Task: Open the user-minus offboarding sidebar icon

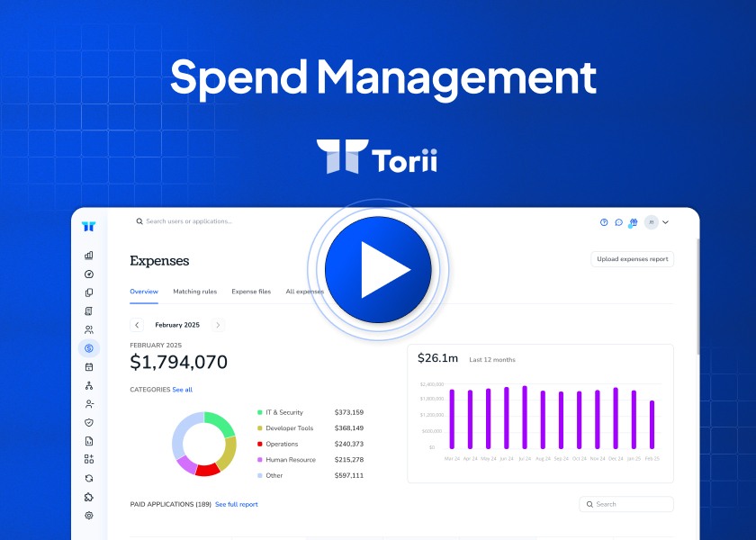Action: (89, 404)
